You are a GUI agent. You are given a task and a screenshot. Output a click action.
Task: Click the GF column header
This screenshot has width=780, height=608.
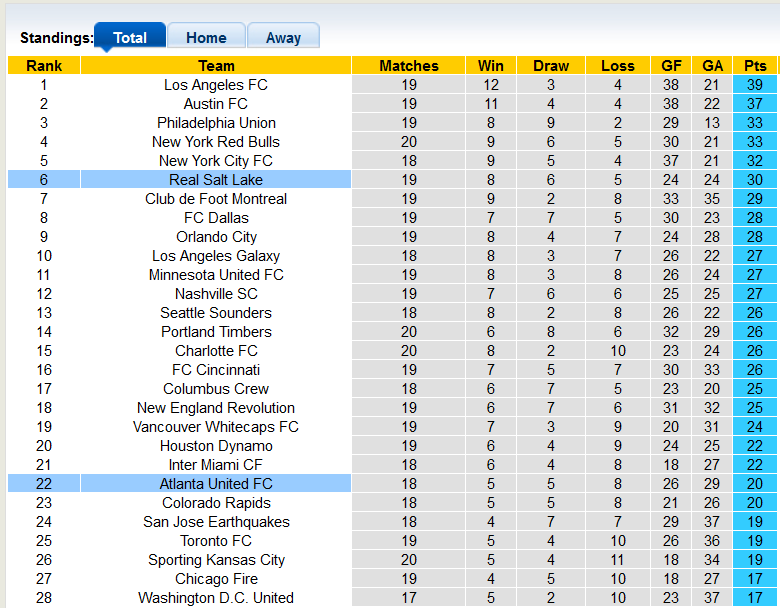click(x=671, y=66)
